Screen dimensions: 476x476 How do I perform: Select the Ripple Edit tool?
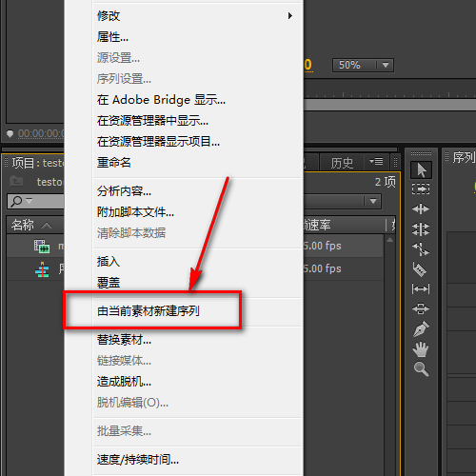(x=421, y=209)
